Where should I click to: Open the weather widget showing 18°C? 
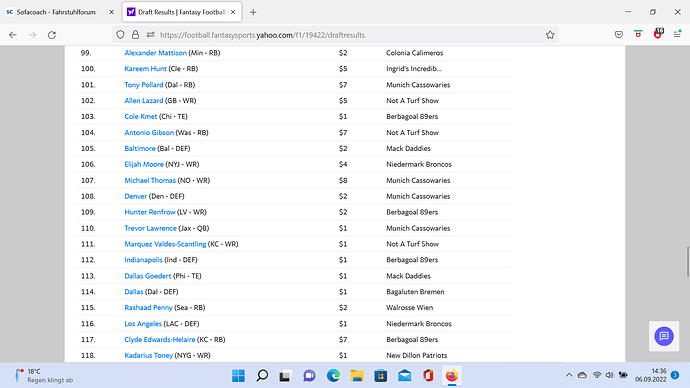(x=43, y=376)
